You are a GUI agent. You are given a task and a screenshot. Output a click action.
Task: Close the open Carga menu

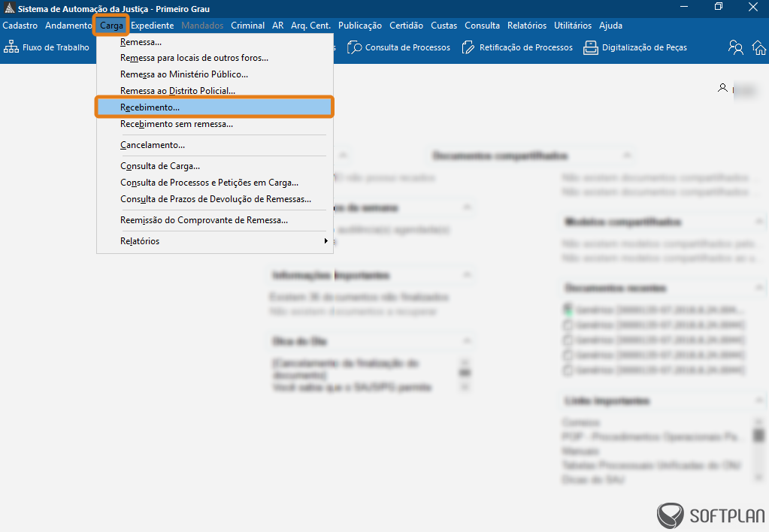point(111,26)
